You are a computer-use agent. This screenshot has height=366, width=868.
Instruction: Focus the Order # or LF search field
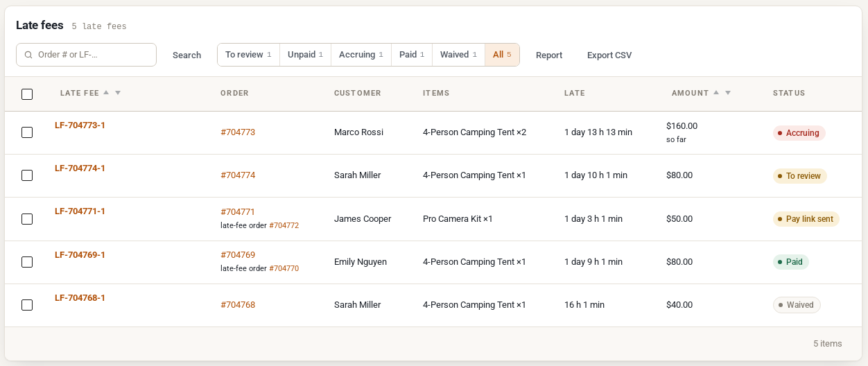pyautogui.click(x=86, y=55)
